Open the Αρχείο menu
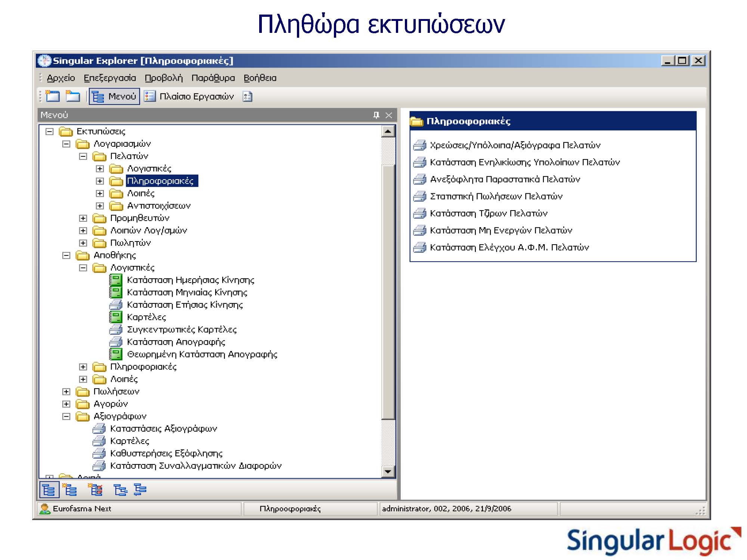 61,78
